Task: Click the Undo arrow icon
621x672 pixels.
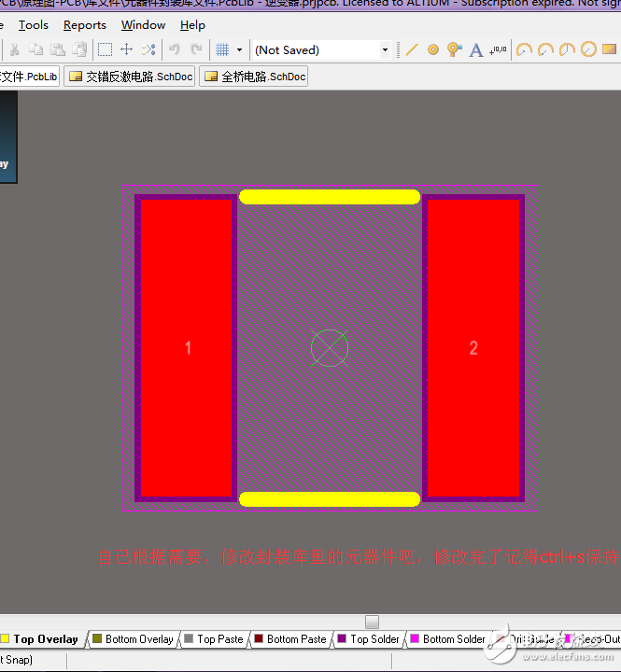Action: pyautogui.click(x=175, y=49)
